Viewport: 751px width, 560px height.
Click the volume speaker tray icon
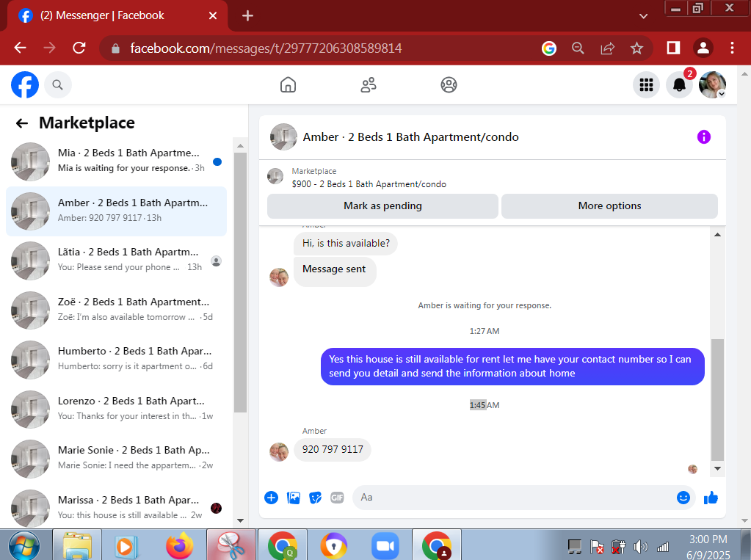(640, 547)
